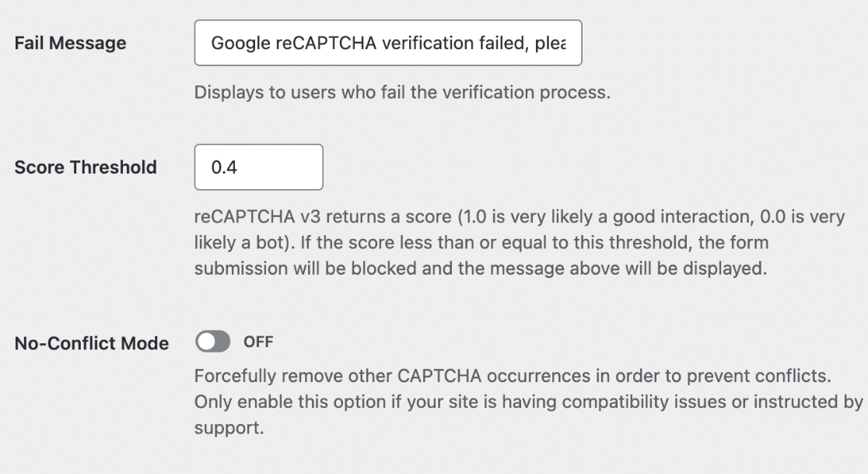The image size is (868, 474).
Task: Click the 0.4 value in Score Threshold
Action: [x=224, y=167]
